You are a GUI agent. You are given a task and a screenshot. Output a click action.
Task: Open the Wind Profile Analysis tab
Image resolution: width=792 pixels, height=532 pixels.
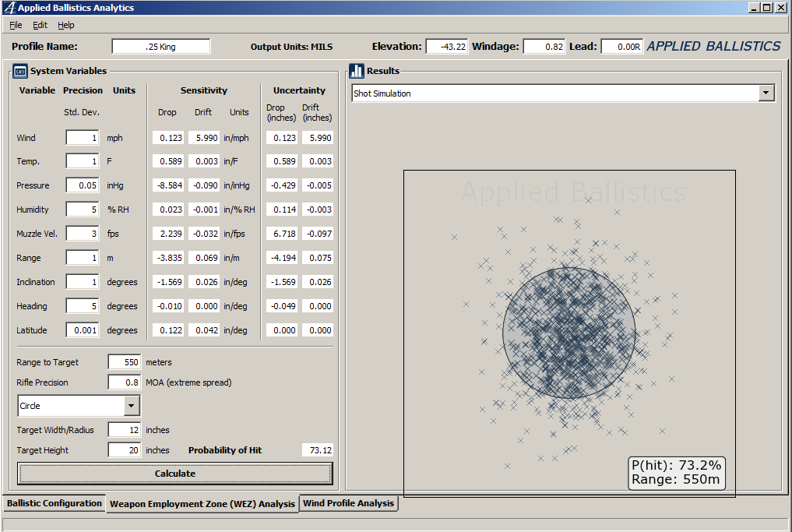349,503
